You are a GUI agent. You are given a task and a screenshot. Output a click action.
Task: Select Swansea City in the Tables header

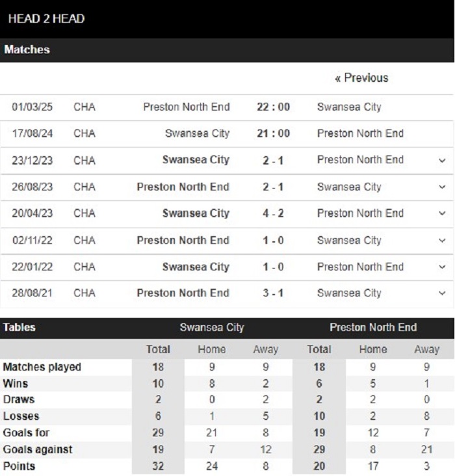212,328
